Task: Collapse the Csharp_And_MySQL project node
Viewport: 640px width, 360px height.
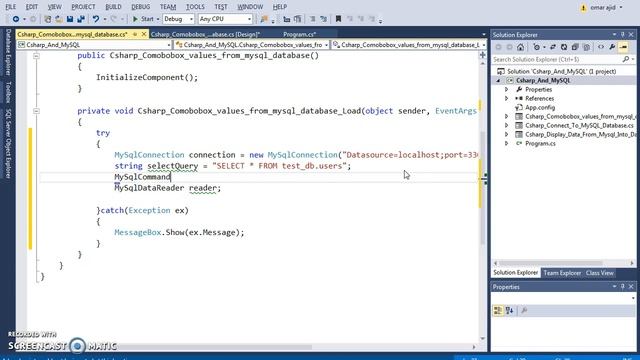Action: click(498, 81)
